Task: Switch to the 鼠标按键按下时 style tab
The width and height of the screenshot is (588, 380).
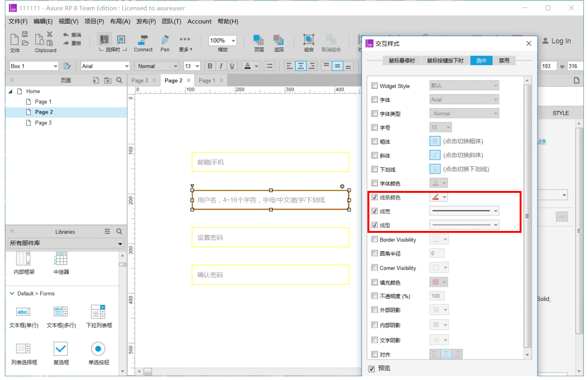Action: [445, 60]
